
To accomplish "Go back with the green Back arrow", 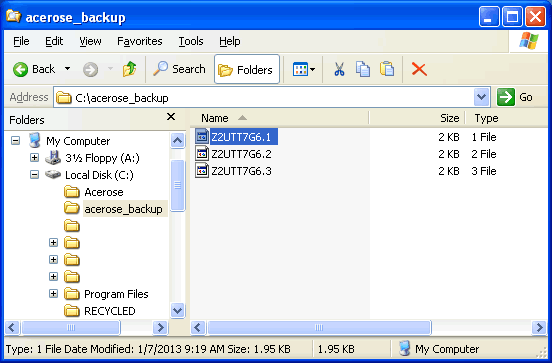I will 34,69.
